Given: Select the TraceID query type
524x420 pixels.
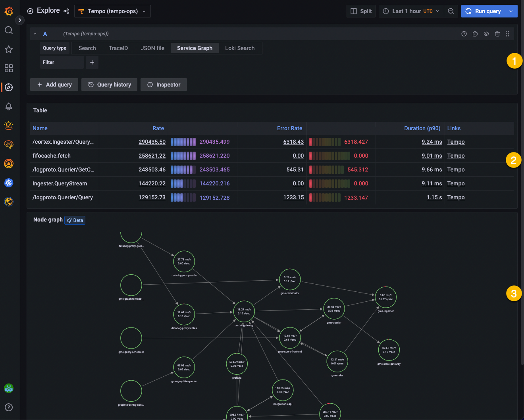Looking at the screenshot, I should pos(118,48).
